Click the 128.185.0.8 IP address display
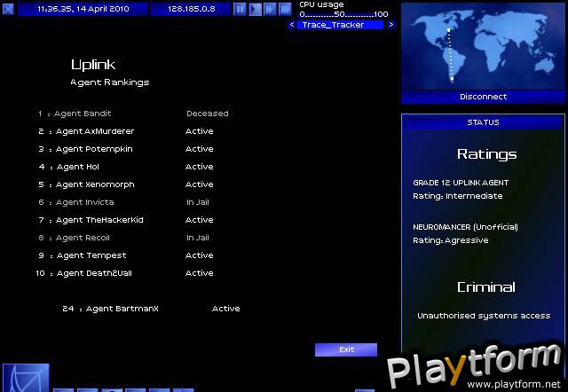Screen dimensions: 568x392 [x=191, y=9]
